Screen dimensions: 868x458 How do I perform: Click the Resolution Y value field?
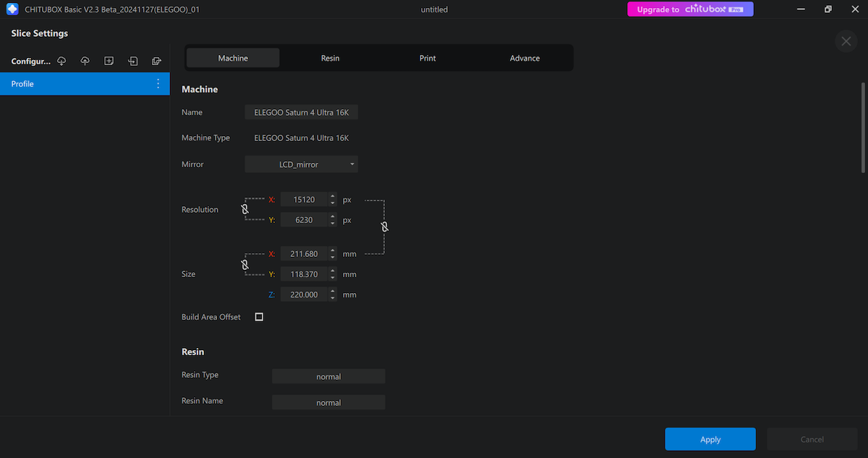coord(304,219)
